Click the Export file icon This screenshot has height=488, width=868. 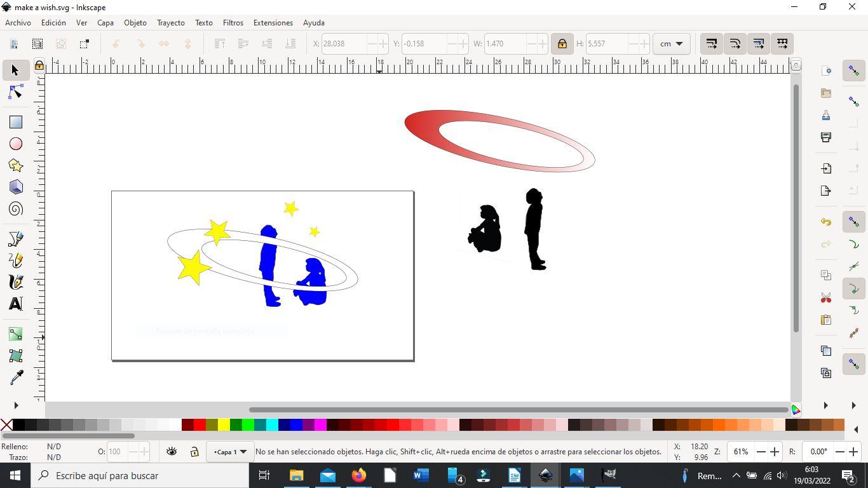point(826,191)
